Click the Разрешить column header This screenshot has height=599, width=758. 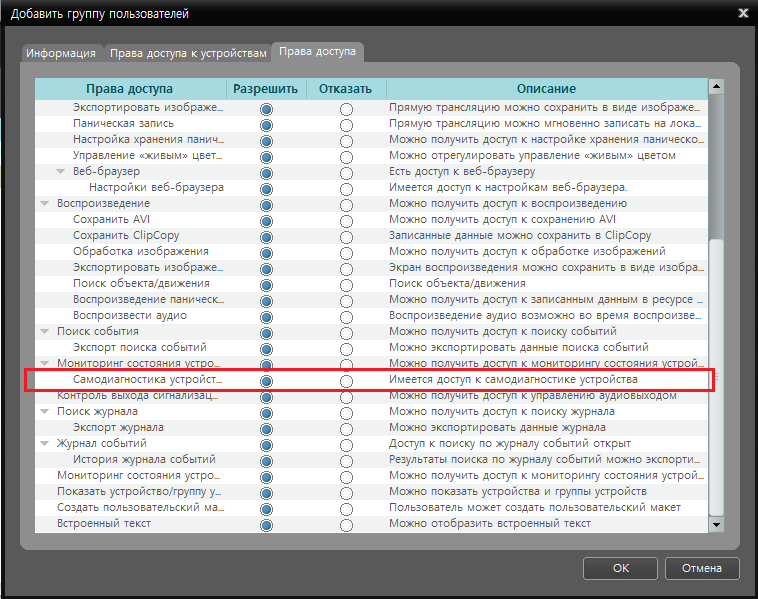tap(265, 89)
